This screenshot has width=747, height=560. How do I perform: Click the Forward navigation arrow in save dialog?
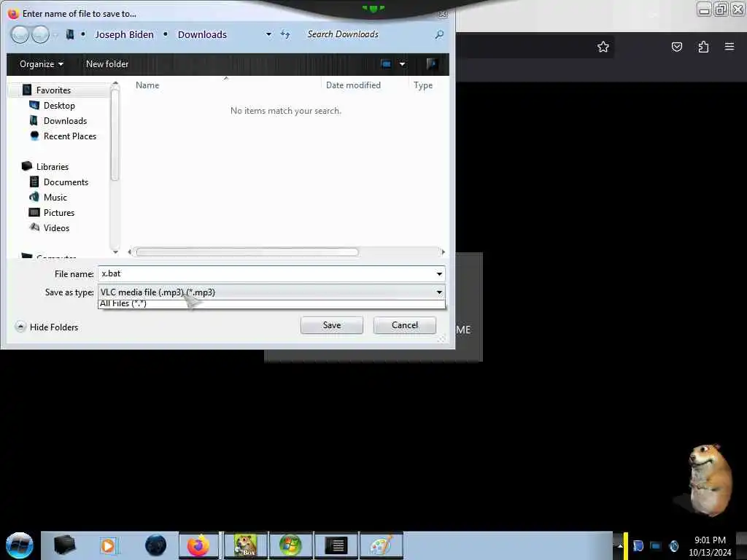(41, 34)
